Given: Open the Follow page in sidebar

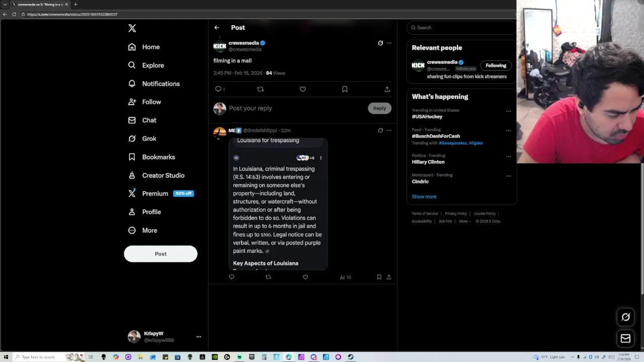Looking at the screenshot, I should [144, 102].
